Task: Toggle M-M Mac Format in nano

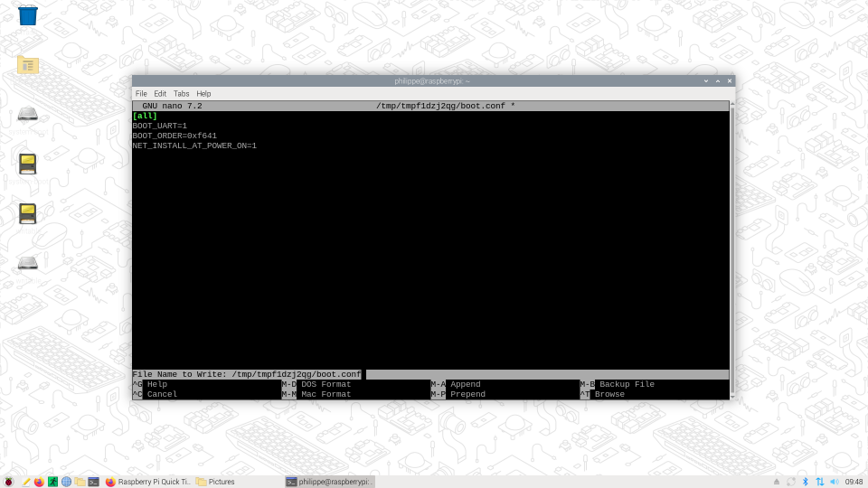Action: click(x=316, y=395)
